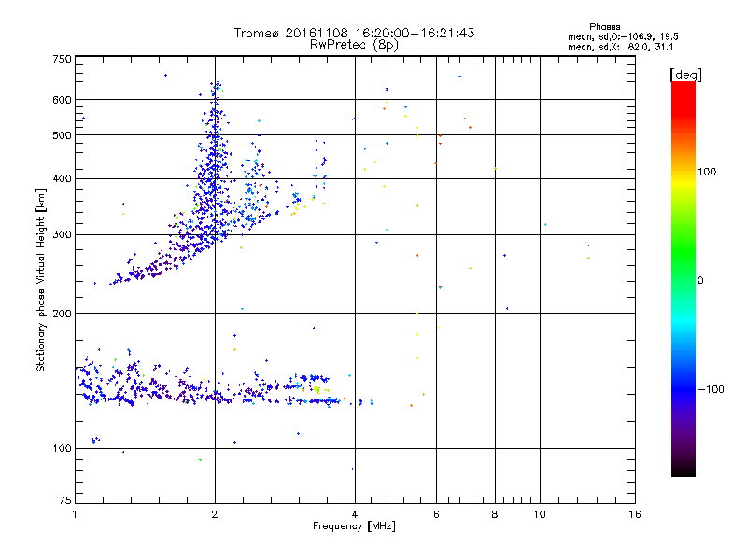Click the y-axis tick label '75'
This screenshot has width=747, height=560.
pyautogui.click(x=65, y=500)
